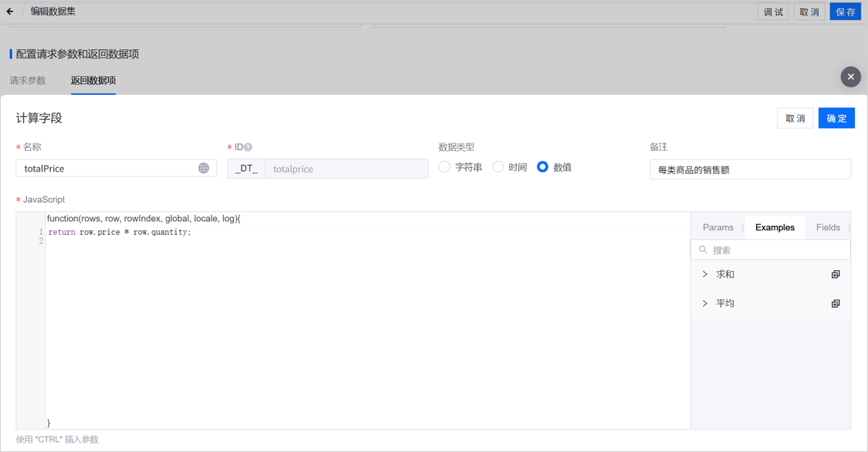Expand the 平均 example entry
Screen dimensions: 868x452
(705, 303)
